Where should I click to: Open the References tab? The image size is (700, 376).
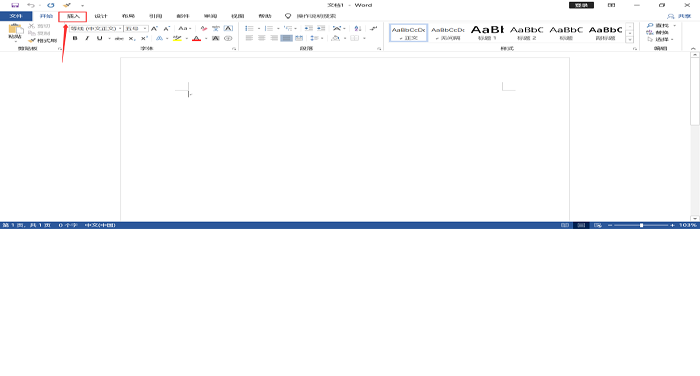155,16
